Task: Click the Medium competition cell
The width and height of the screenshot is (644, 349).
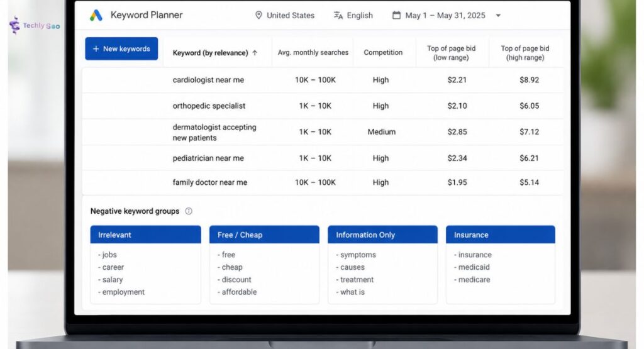Action: coord(382,132)
